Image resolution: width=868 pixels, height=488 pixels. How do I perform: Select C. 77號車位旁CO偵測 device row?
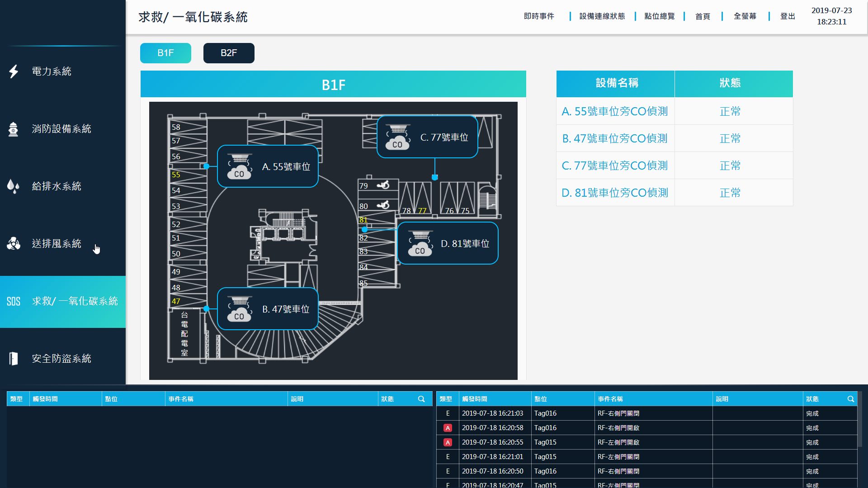(675, 166)
